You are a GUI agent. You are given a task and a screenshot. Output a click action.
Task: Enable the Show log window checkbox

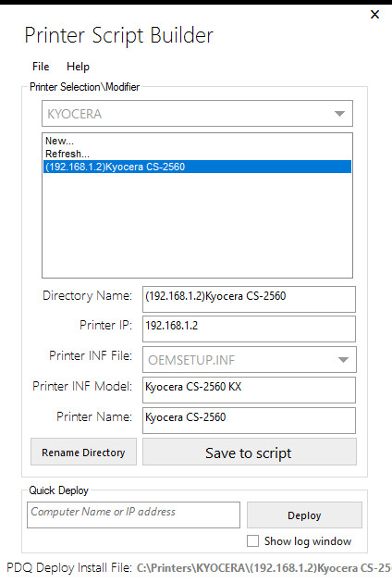pyautogui.click(x=252, y=541)
